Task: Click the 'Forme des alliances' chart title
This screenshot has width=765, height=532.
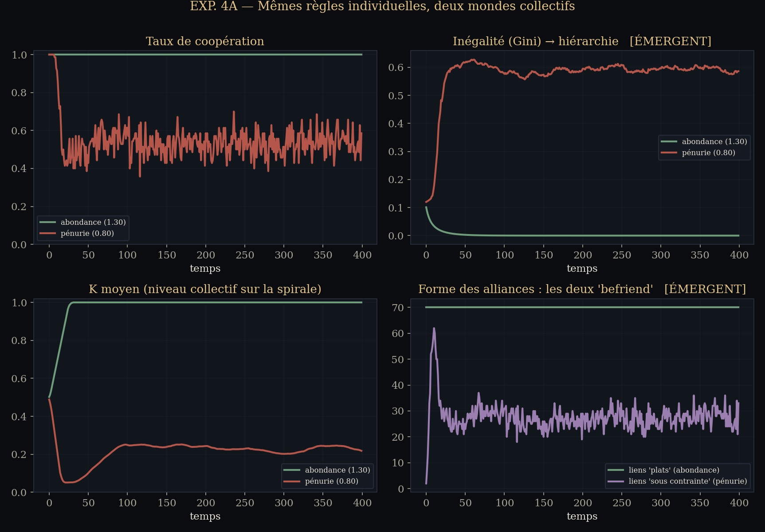Action: 582,289
